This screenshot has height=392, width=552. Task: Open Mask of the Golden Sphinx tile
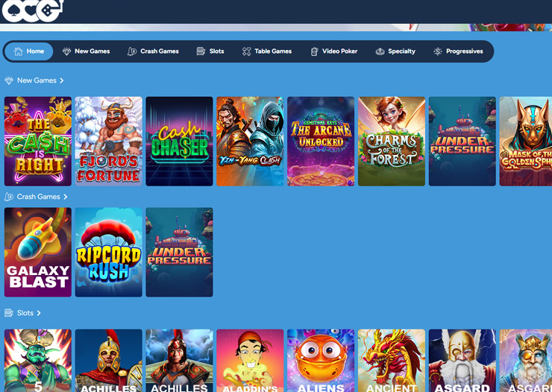tap(526, 142)
